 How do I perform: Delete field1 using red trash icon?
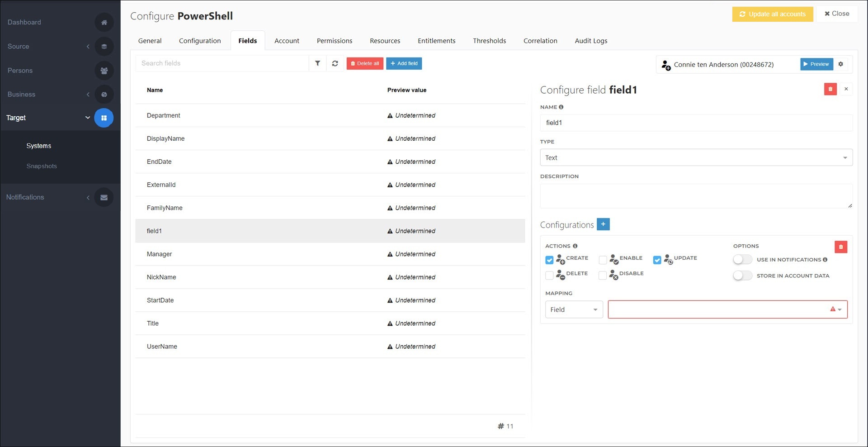[830, 89]
